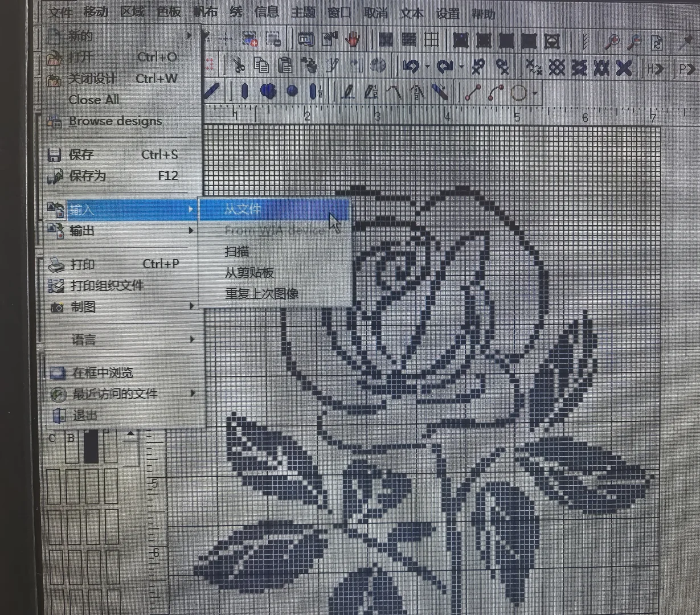Select 从文件 in the import submenu
The width and height of the screenshot is (700, 615).
coord(274,210)
